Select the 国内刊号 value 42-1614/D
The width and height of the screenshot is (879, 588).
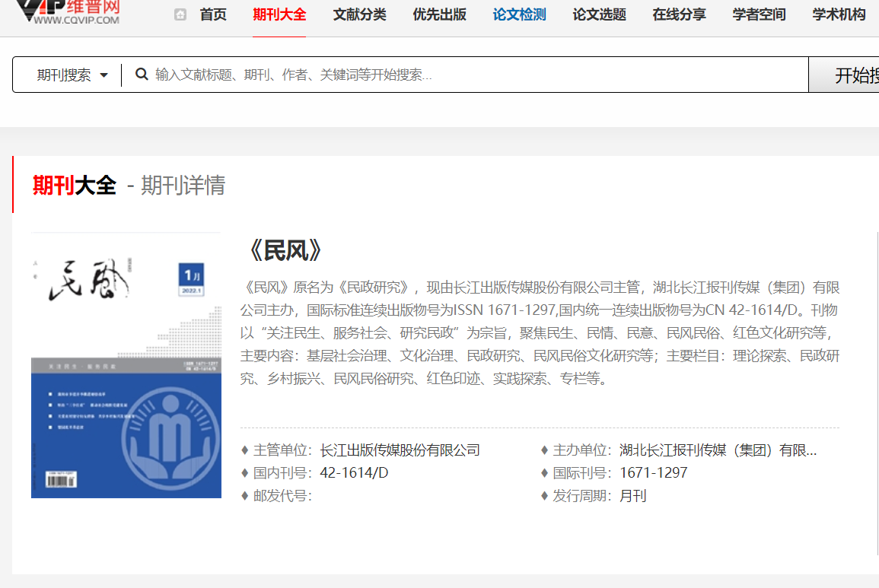pos(354,472)
